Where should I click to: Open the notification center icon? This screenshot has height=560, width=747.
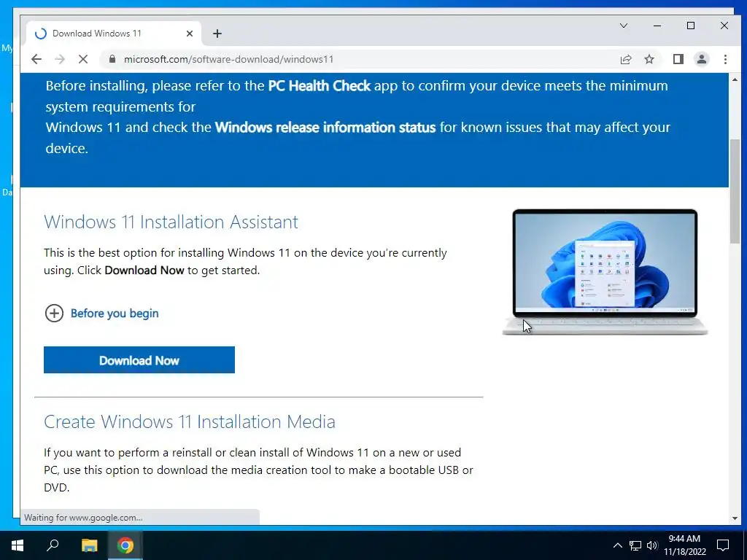point(723,545)
